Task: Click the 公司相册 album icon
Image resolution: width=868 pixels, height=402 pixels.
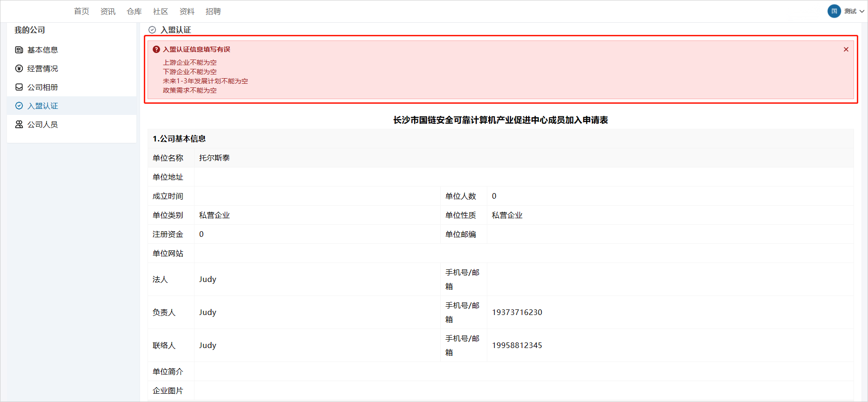Action: (x=19, y=87)
